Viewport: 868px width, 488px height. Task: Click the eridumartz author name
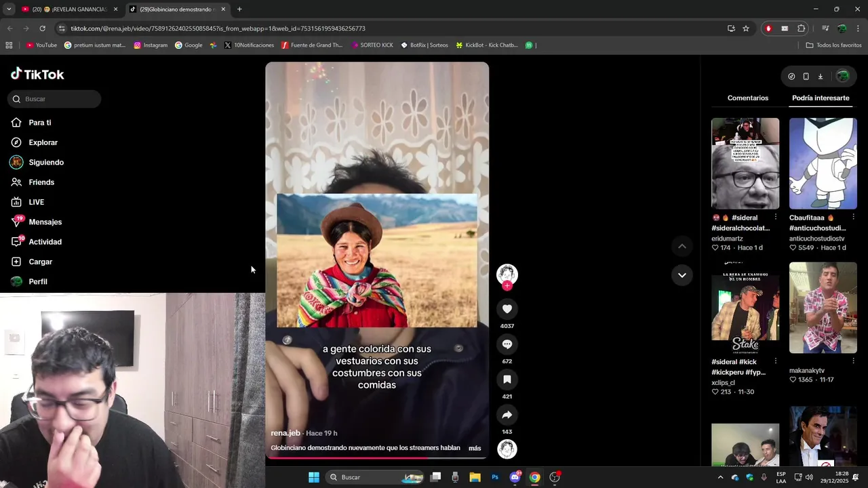coord(727,239)
